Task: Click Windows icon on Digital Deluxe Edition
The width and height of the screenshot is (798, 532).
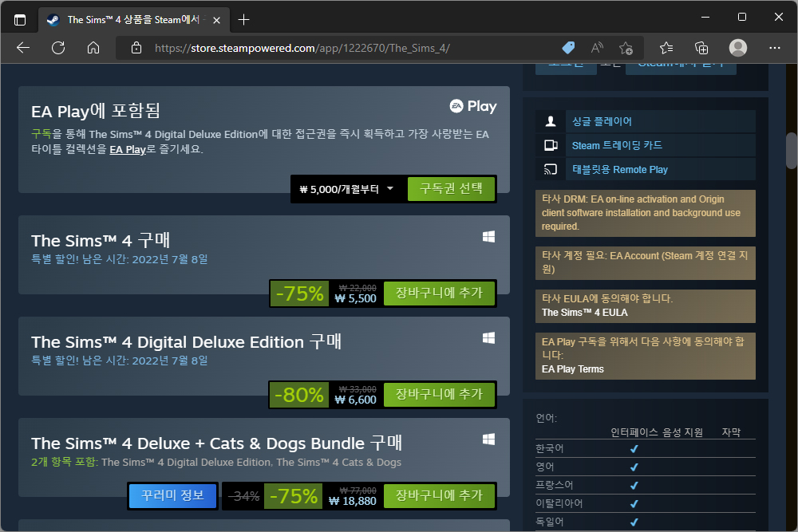Action: 488,338
